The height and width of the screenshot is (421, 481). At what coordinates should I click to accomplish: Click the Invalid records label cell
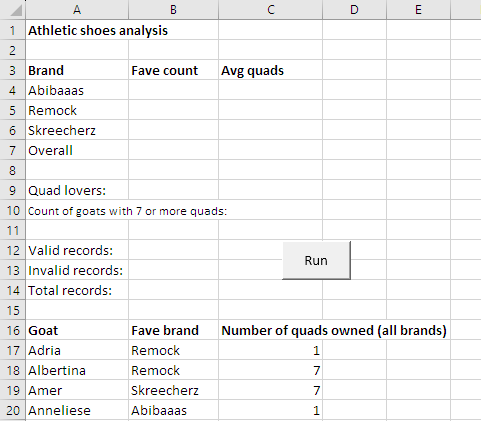77,270
